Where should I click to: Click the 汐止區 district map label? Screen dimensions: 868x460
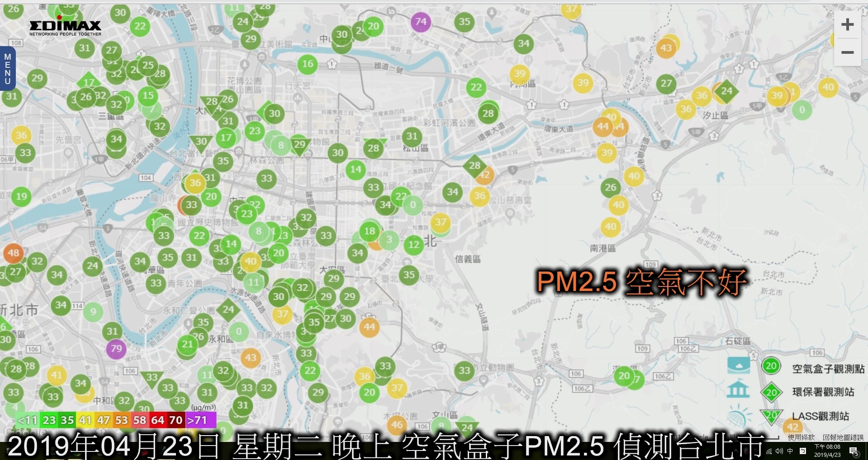click(715, 115)
